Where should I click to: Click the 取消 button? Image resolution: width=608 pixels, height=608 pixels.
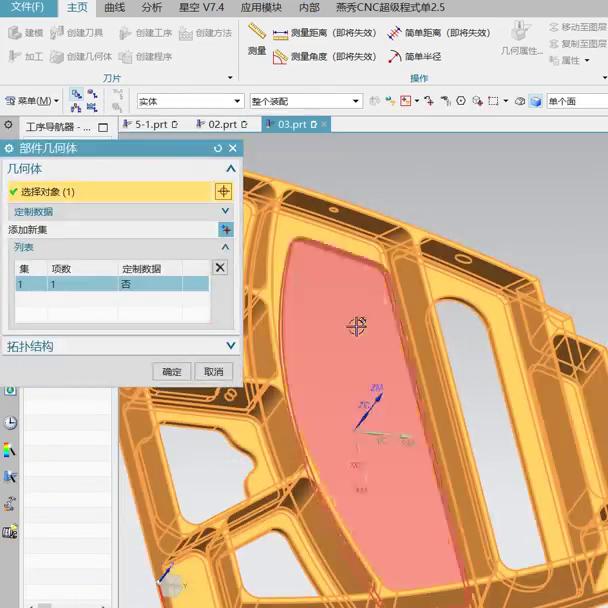pyautogui.click(x=214, y=371)
